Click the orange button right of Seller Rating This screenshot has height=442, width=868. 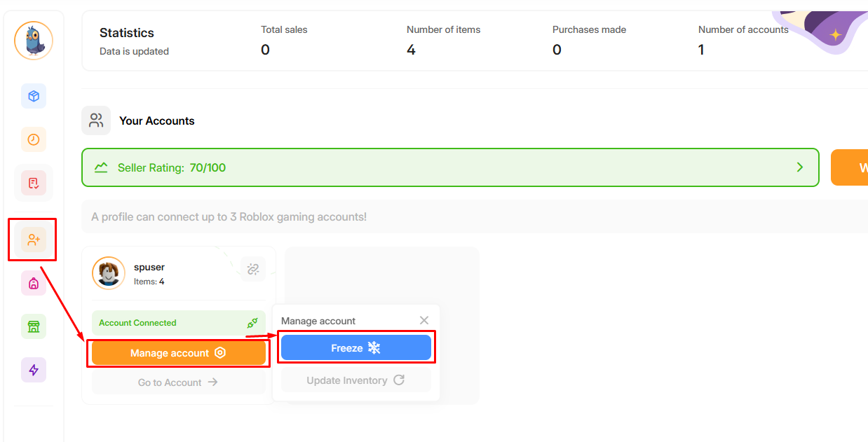(x=850, y=167)
